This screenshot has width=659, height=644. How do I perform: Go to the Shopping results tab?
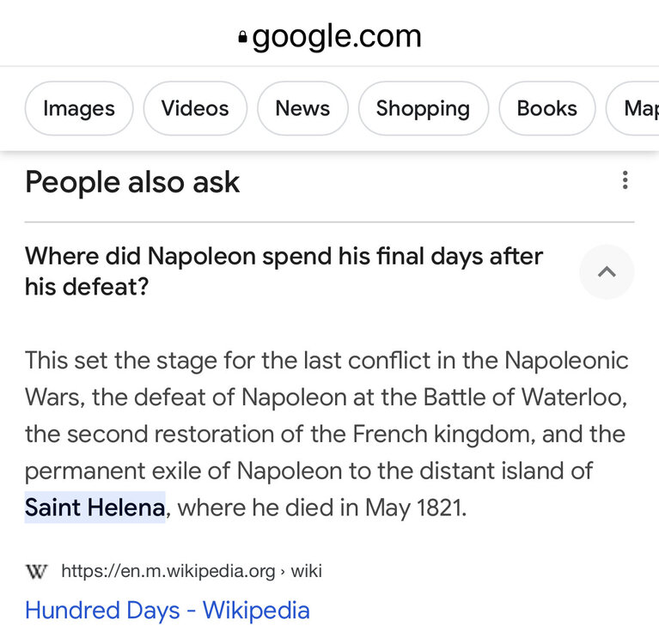point(423,108)
